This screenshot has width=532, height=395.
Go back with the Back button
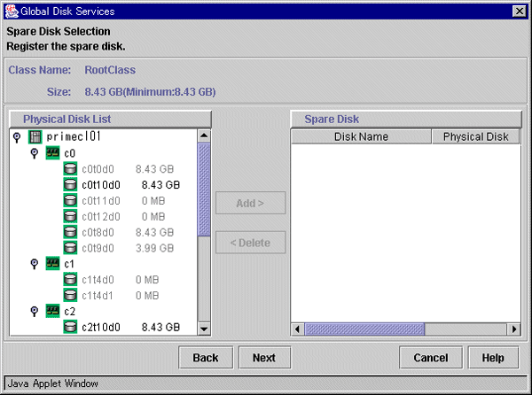click(x=206, y=358)
